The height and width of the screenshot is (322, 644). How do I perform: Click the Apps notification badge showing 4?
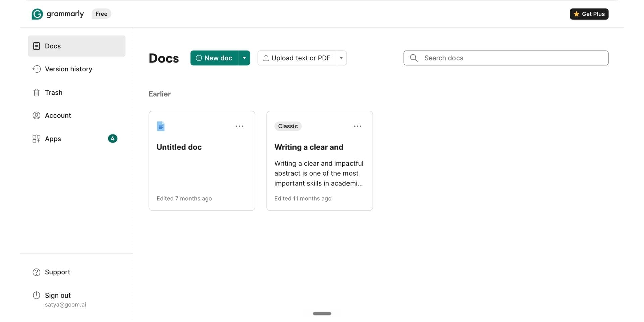pos(113,138)
